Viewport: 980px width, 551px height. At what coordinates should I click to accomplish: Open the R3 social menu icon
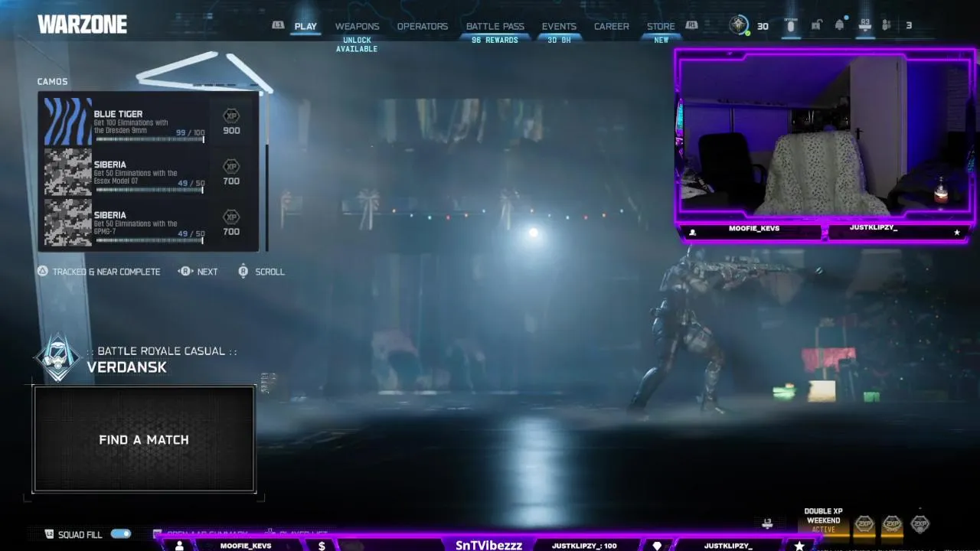pyautogui.click(x=865, y=25)
